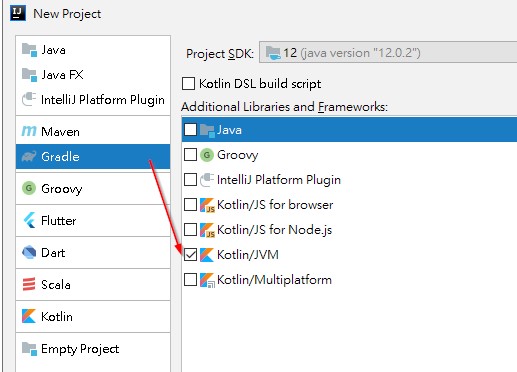Image resolution: width=517 pixels, height=372 pixels.
Task: Click the Kotlin/JVM icon
Action: (x=206, y=255)
